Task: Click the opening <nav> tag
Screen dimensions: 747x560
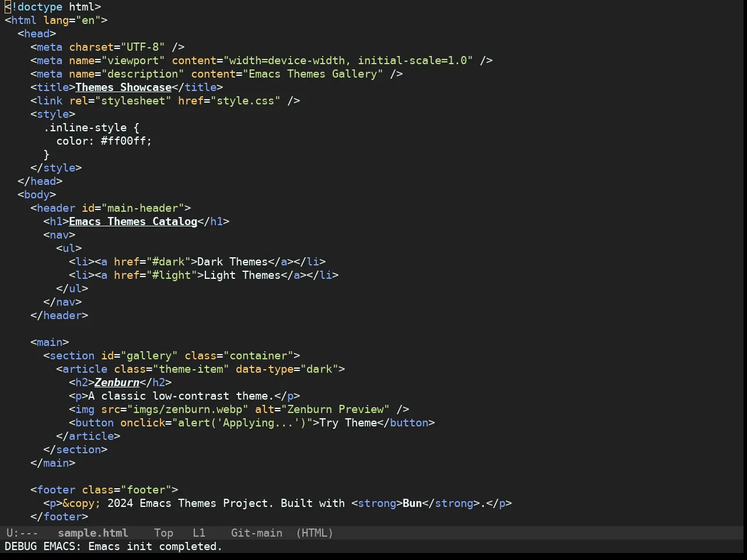Action: (60, 235)
